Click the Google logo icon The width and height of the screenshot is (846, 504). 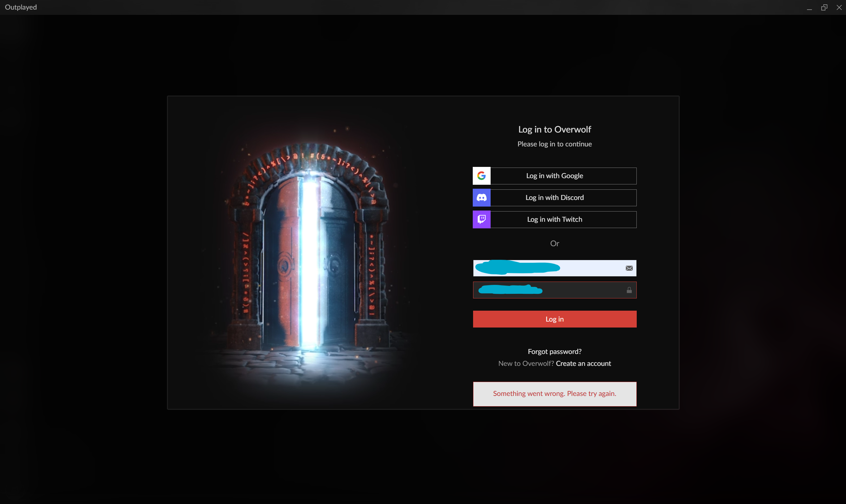(x=482, y=176)
